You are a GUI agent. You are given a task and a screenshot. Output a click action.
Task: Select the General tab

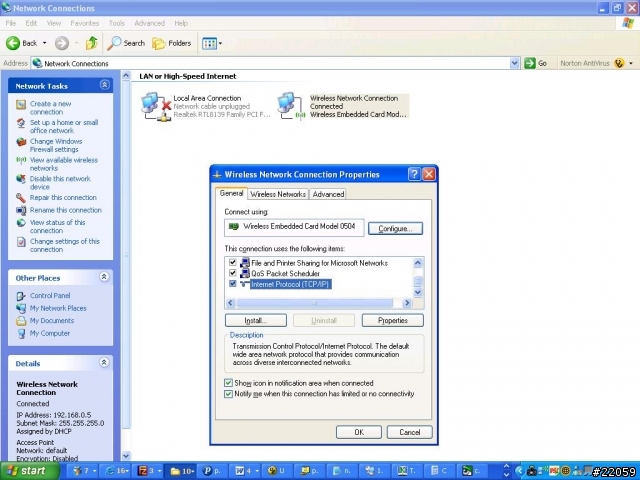pos(231,193)
